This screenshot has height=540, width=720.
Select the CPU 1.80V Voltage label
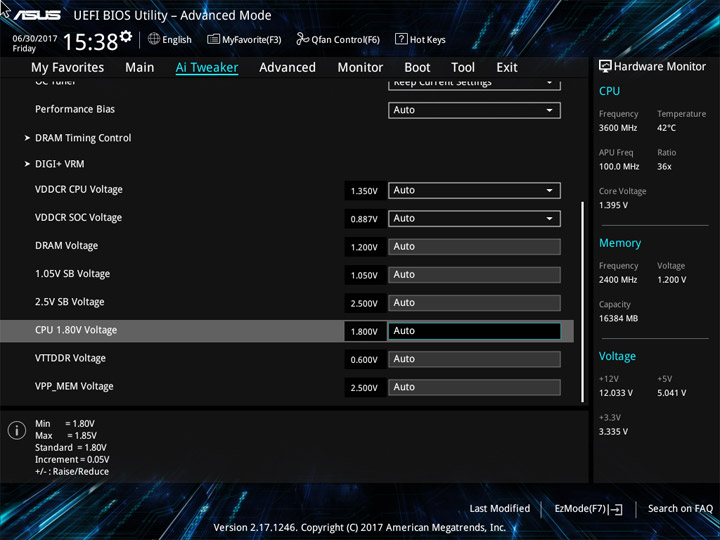(76, 330)
